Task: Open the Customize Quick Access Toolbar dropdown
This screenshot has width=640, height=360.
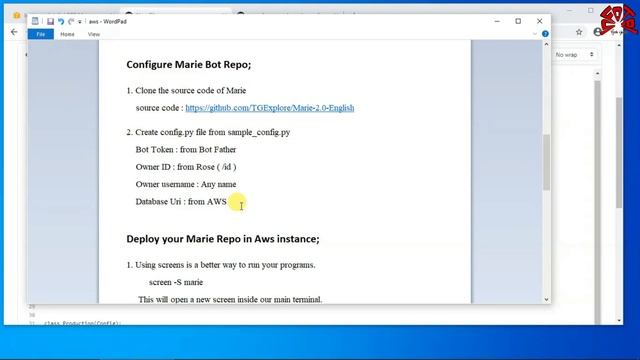Action: 80,22
